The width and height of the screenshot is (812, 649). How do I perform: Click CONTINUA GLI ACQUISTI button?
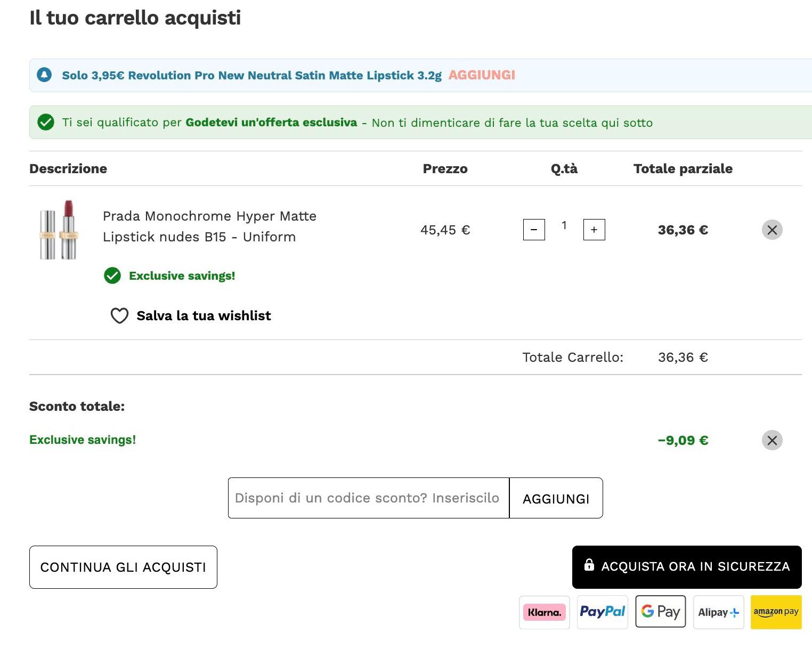click(x=123, y=567)
